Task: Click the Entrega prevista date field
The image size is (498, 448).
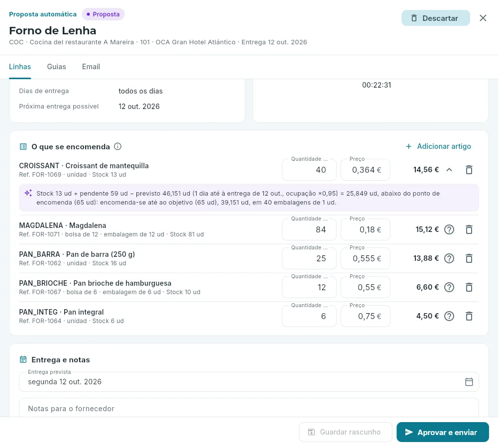Action: tap(249, 382)
